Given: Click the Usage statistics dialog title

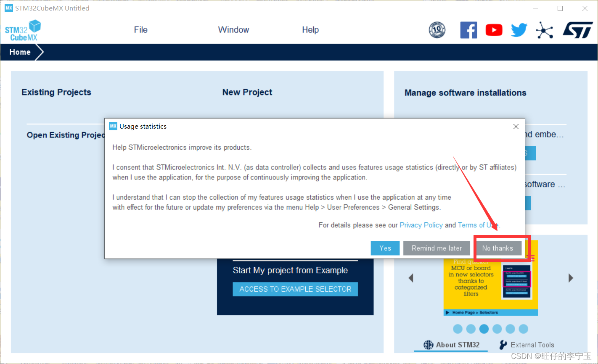Looking at the screenshot, I should pos(143,127).
